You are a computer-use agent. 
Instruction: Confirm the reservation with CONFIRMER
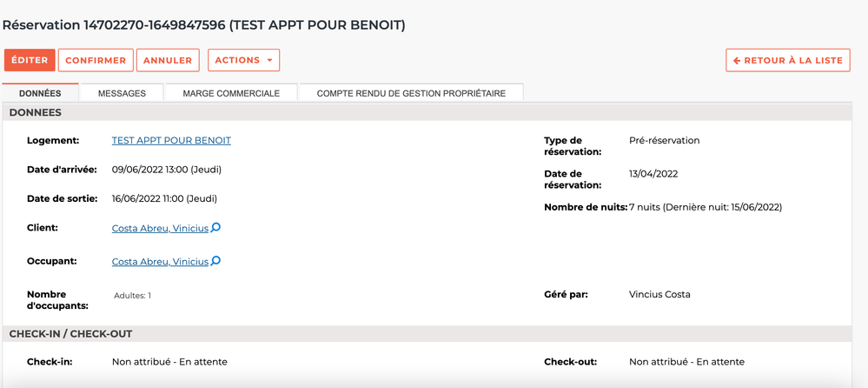pyautogui.click(x=96, y=60)
